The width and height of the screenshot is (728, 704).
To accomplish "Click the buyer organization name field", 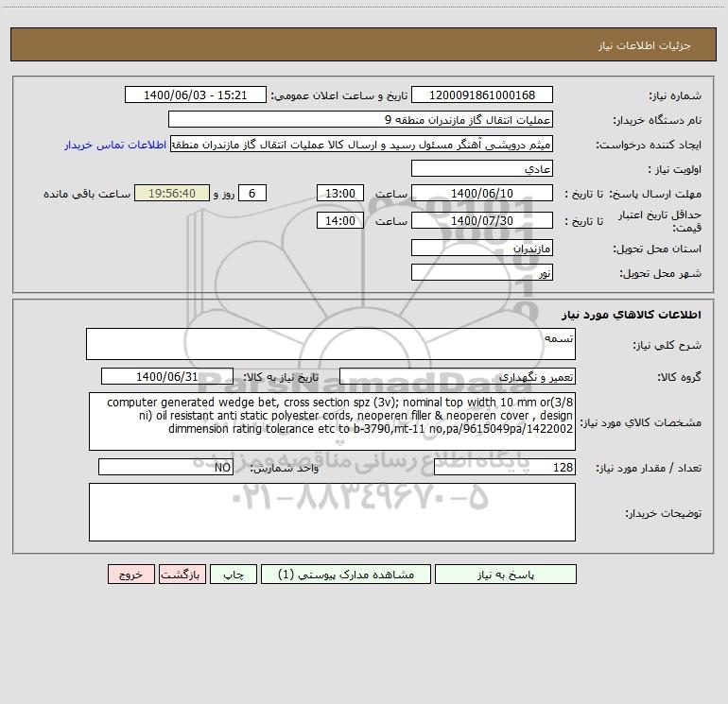I will (360, 119).
